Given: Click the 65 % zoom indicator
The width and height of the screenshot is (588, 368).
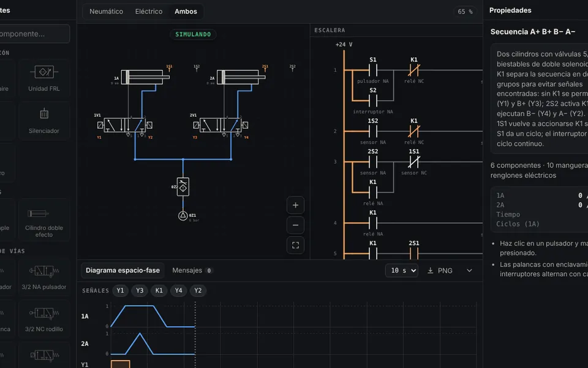Looking at the screenshot, I should [x=465, y=11].
